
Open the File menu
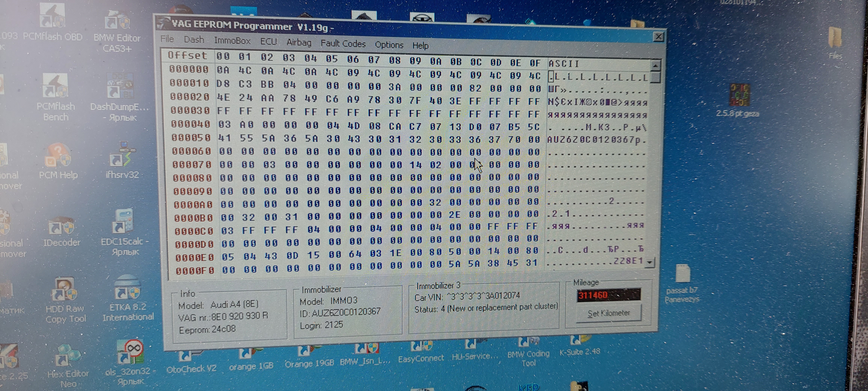pos(167,39)
